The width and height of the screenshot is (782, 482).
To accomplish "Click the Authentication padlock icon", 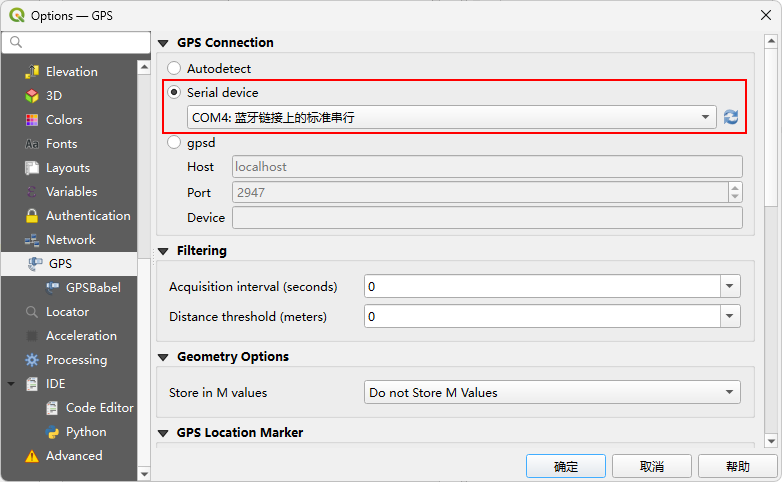I will tap(32, 216).
